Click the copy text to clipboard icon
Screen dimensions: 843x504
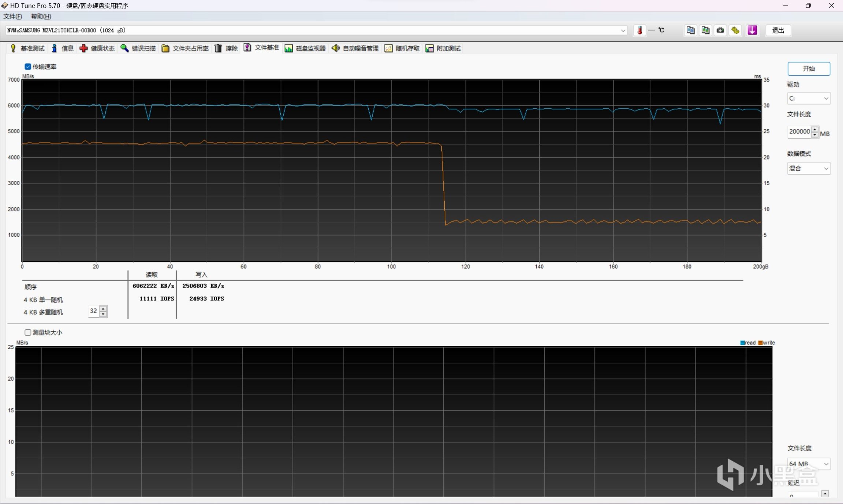click(690, 30)
